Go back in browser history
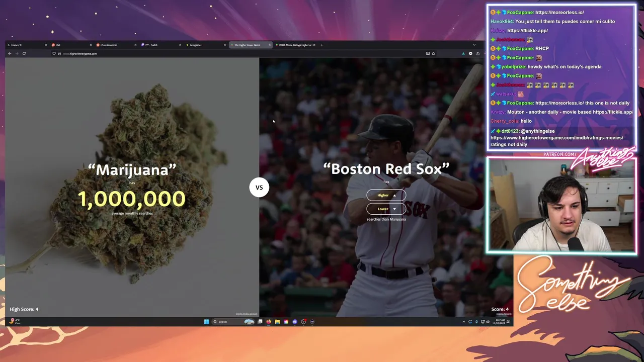The height and width of the screenshot is (362, 644). pos(10,53)
